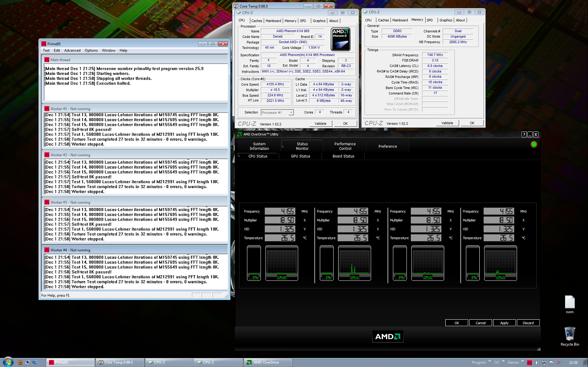Open the Advanced menu in Prime95
The image size is (588, 367).
[72, 50]
